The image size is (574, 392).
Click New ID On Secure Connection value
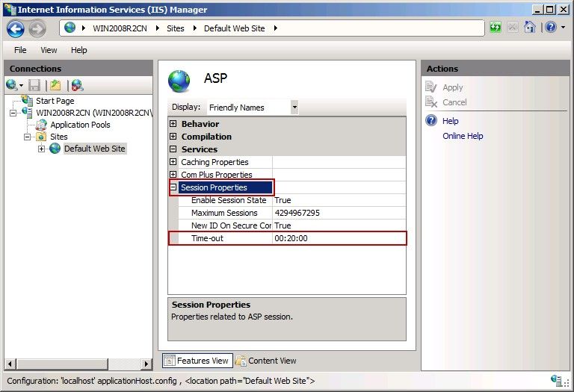click(339, 225)
